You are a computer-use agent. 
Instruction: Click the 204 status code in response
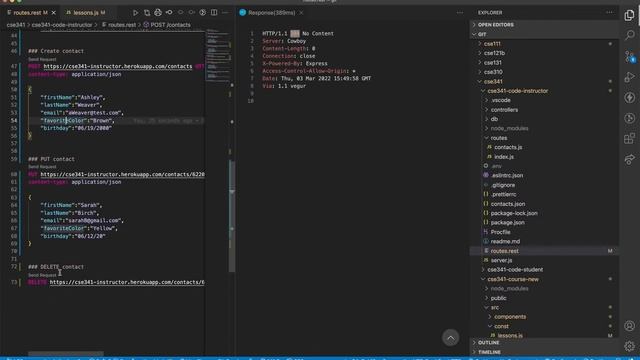click(295, 33)
